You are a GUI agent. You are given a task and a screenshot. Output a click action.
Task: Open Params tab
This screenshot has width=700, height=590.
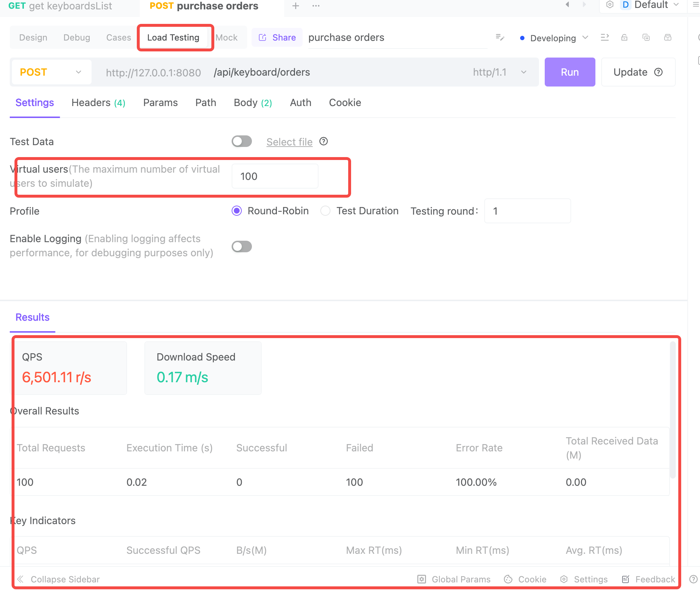tap(160, 103)
